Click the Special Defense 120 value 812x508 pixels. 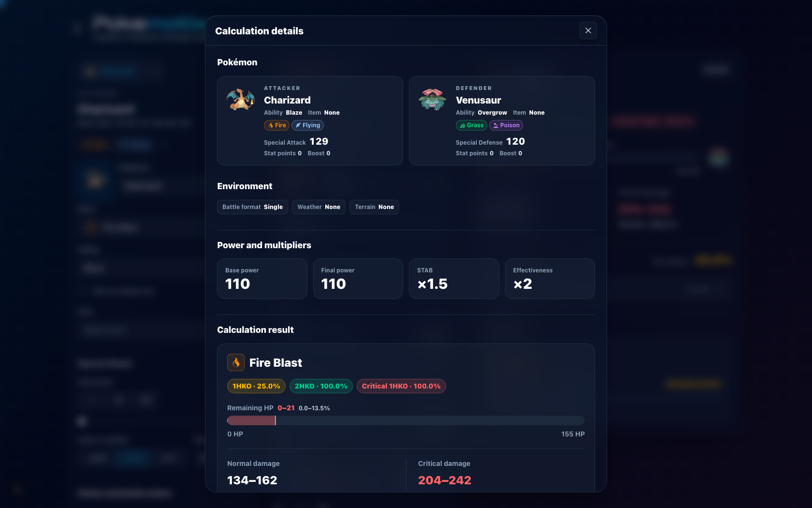click(516, 141)
